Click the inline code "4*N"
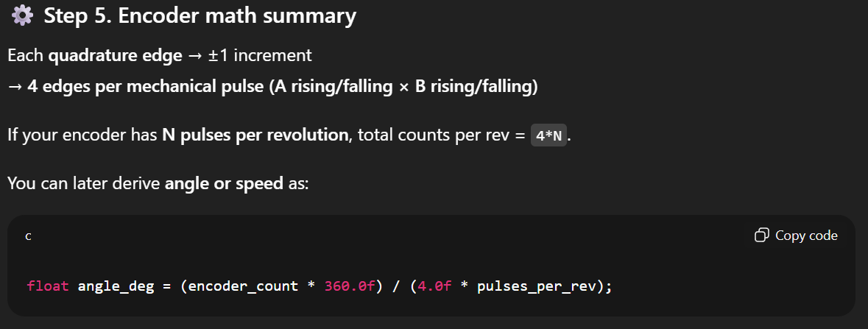 coord(548,135)
